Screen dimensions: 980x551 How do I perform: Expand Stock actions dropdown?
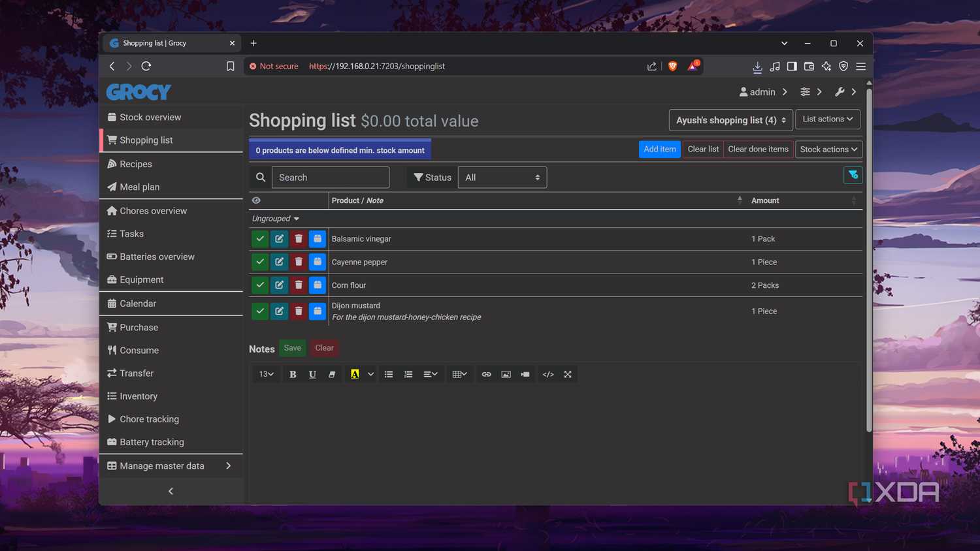828,150
